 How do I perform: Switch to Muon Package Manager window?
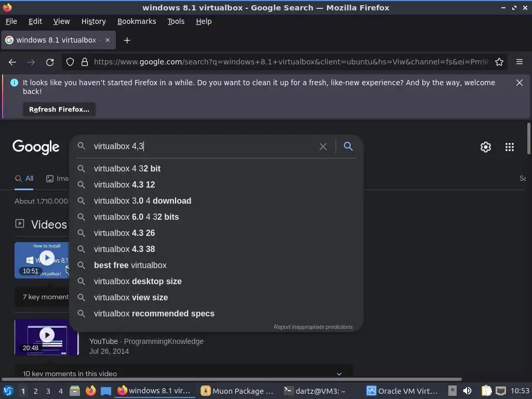[x=237, y=391]
